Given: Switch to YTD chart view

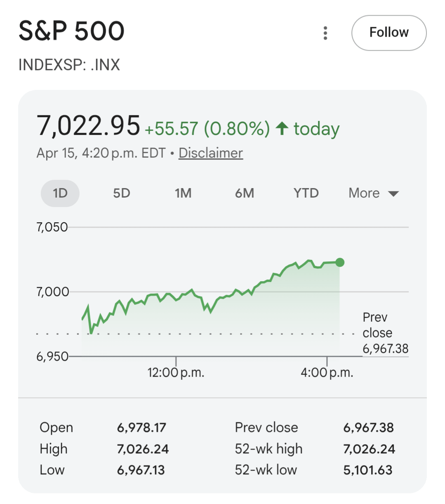Looking at the screenshot, I should tap(306, 193).
